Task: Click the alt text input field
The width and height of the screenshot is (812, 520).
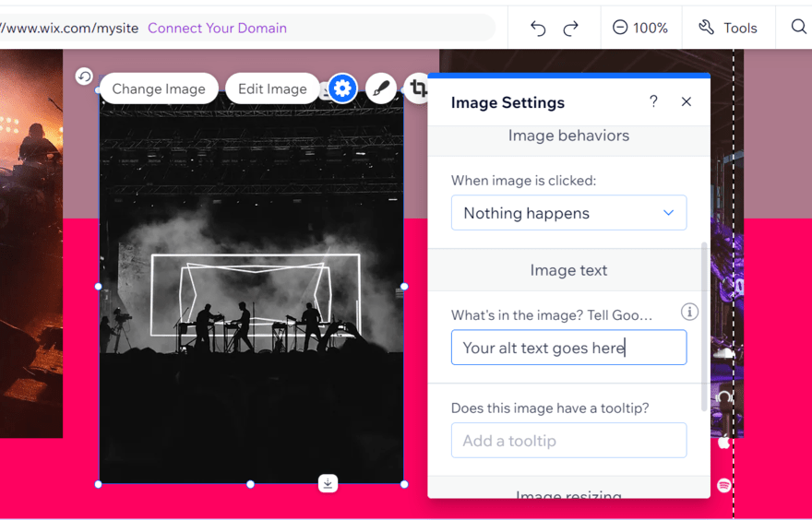Action: pos(568,348)
